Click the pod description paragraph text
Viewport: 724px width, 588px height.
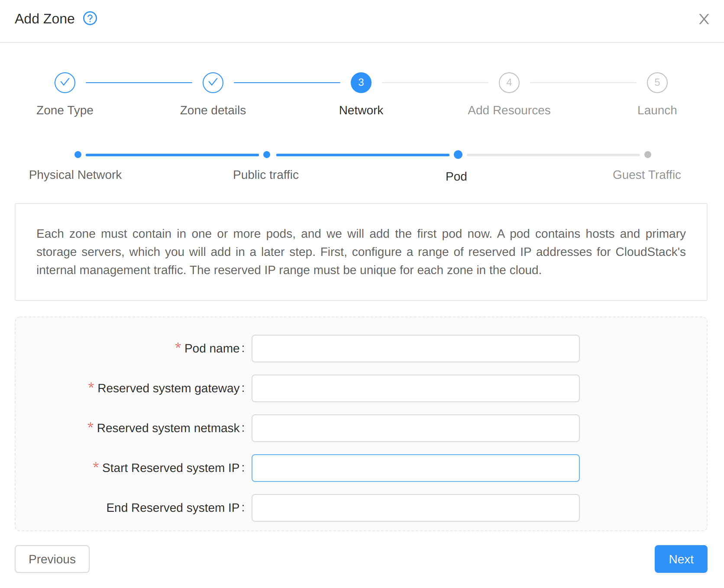[x=361, y=252]
